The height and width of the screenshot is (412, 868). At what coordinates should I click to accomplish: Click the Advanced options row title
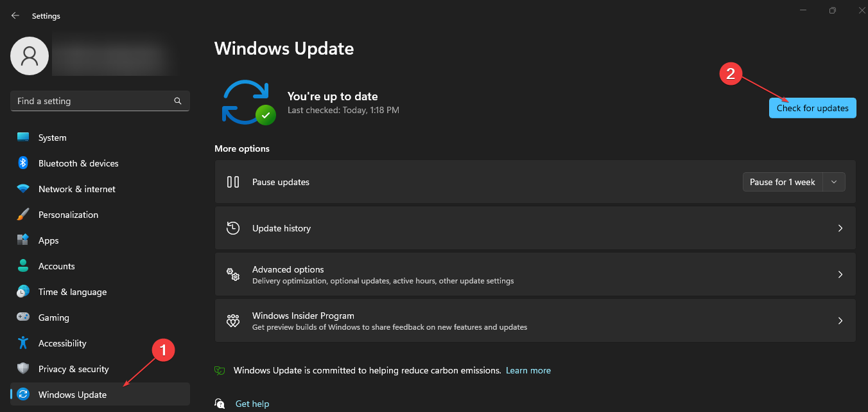tap(288, 269)
